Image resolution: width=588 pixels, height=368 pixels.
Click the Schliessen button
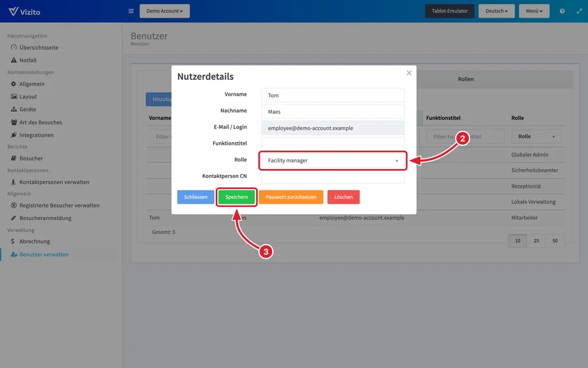[196, 196]
